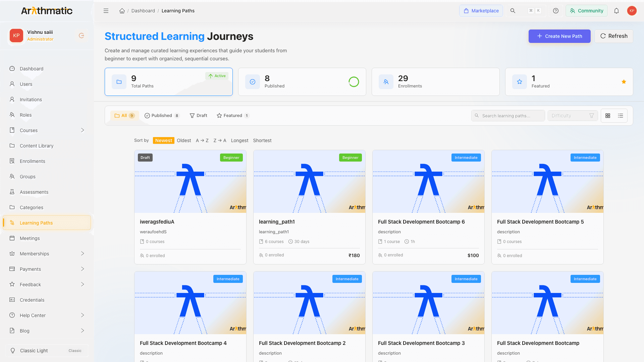Expand the Memberships submenu
This screenshot has width=644, height=362.
83,253
